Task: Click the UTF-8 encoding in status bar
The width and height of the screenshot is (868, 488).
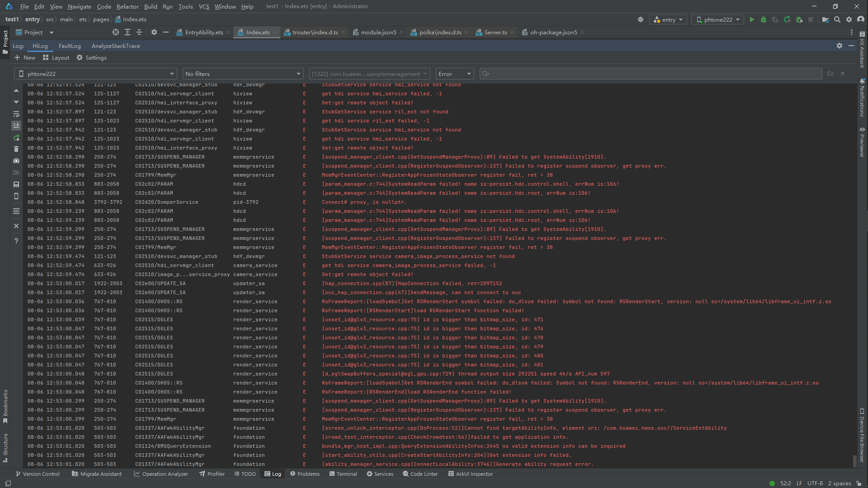Action: (x=815, y=483)
